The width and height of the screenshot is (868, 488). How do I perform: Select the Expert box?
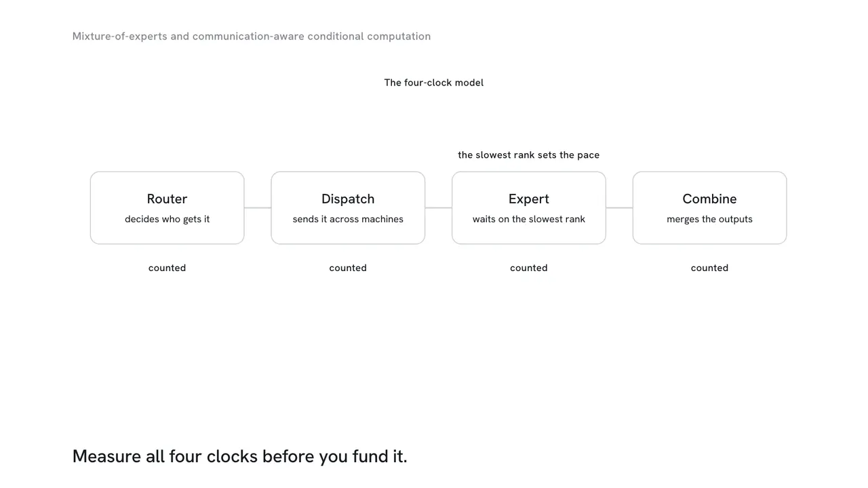tap(529, 208)
